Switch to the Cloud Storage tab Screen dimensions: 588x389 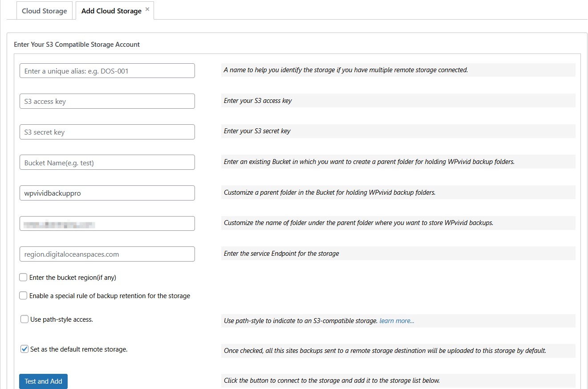click(44, 11)
